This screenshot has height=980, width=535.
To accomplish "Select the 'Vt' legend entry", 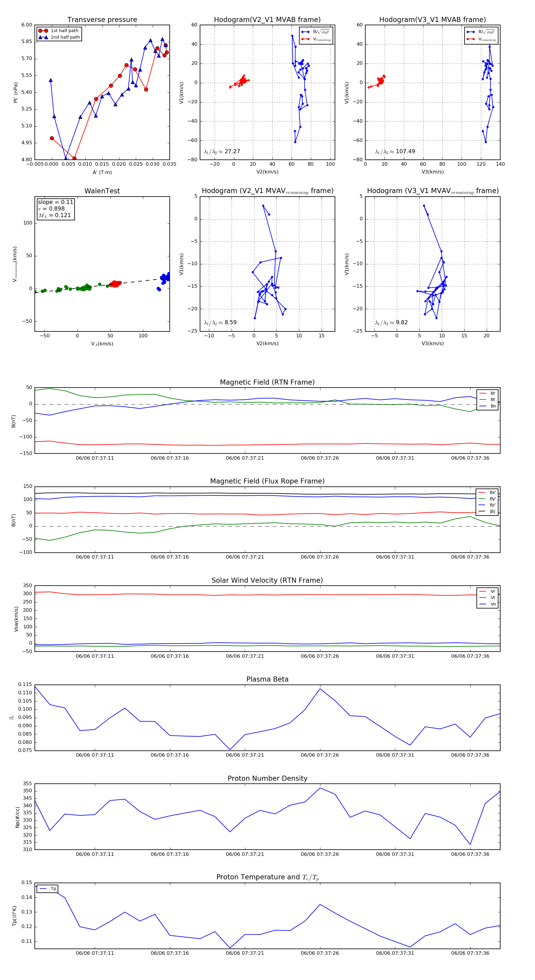I will coord(487,598).
